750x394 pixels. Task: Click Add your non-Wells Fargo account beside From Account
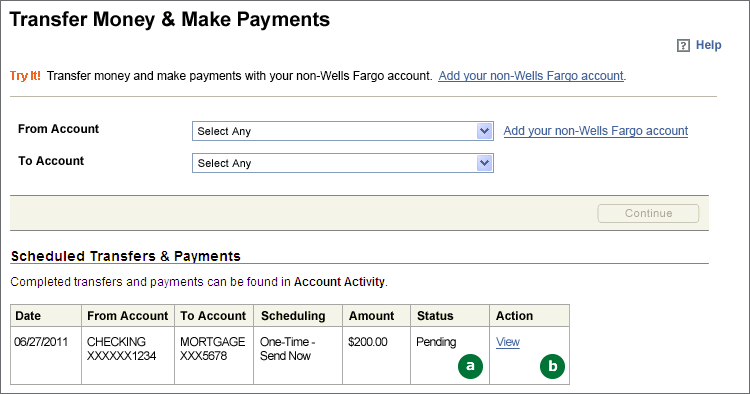(596, 131)
